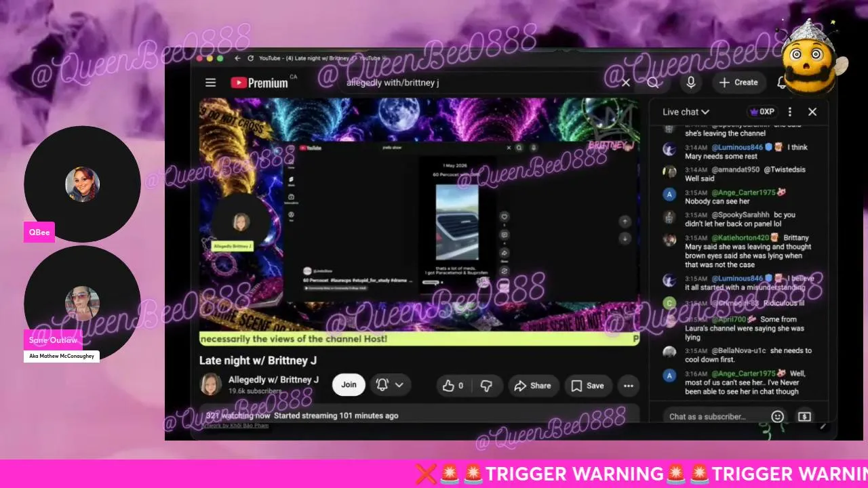This screenshot has height=488, width=868.
Task: Toggle the notification bell for the channel
Action: 382,385
